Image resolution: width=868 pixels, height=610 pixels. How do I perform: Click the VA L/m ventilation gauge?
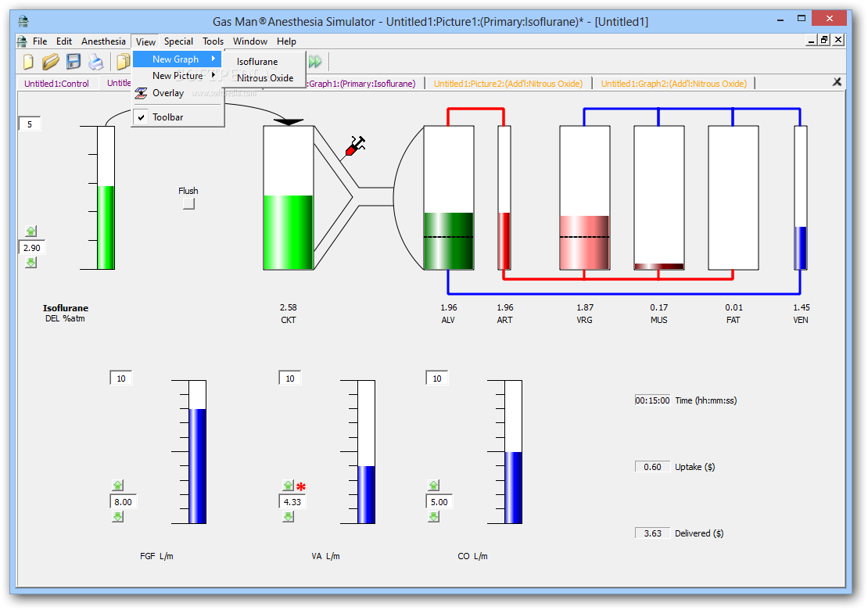tap(367, 452)
